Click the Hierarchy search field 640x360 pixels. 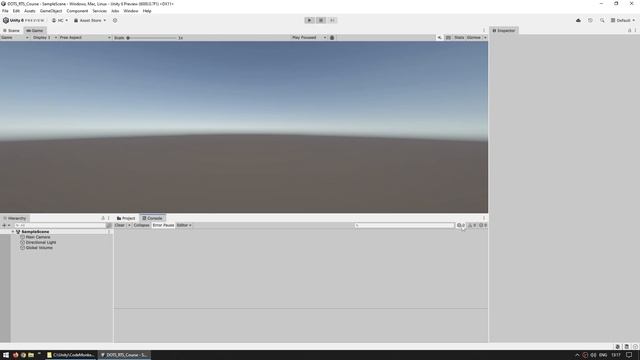click(60, 225)
